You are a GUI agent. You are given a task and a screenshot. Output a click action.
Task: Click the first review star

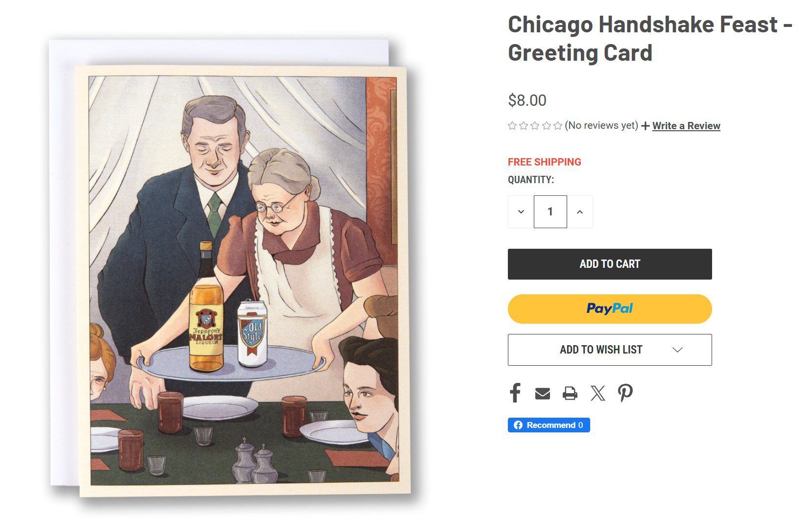coord(512,126)
